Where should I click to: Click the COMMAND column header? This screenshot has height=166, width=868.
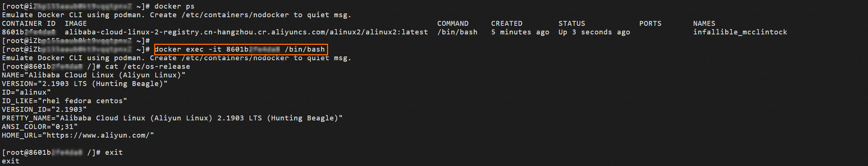coord(453,24)
